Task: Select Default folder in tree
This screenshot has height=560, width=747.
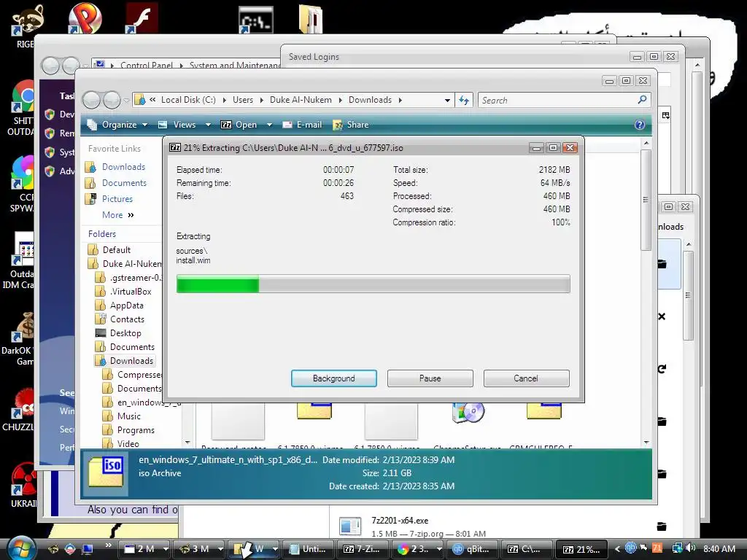Action: pos(116,250)
